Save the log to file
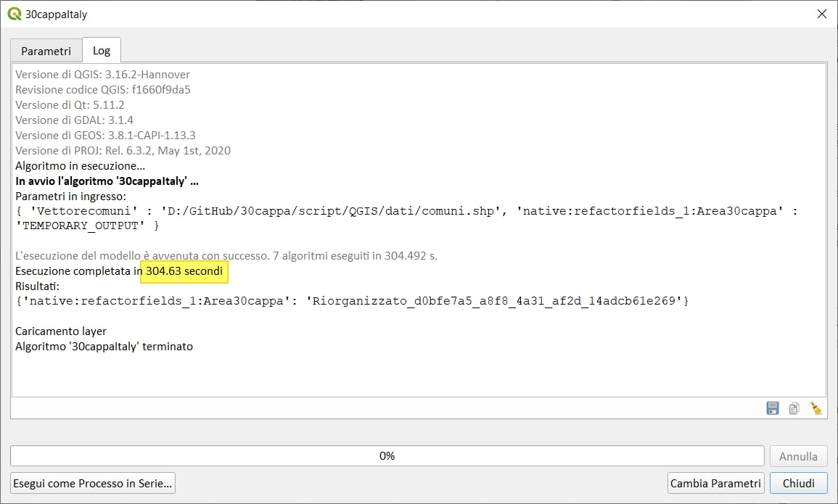This screenshot has height=504, width=838. (x=773, y=408)
